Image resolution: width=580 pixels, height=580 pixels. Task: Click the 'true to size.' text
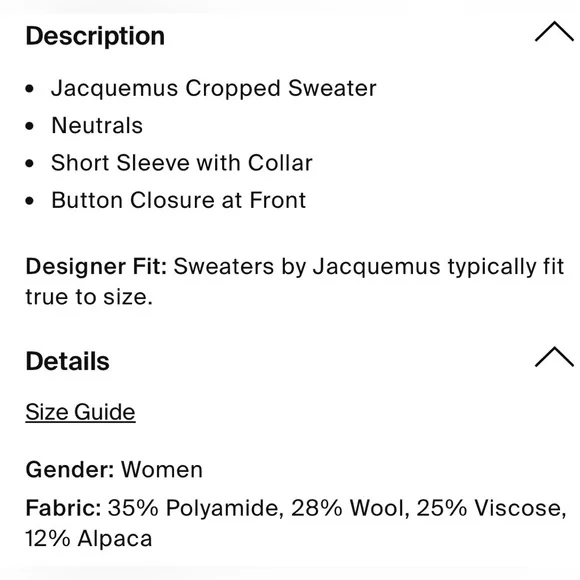(89, 297)
